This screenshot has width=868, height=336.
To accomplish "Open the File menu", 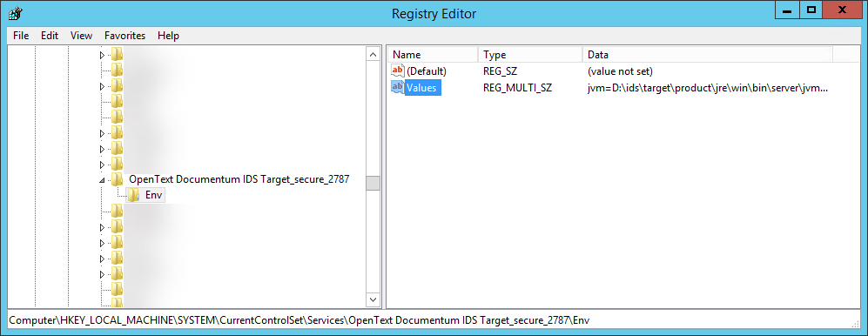I will (21, 36).
